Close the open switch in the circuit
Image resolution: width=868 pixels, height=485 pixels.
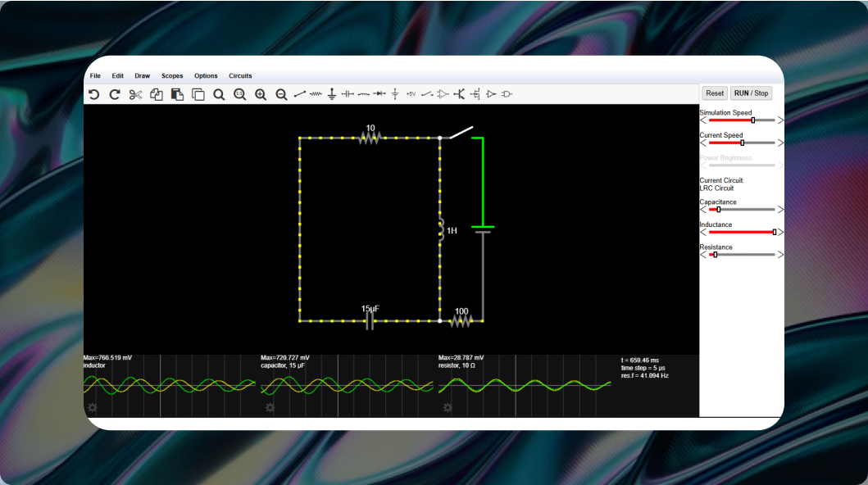point(461,133)
